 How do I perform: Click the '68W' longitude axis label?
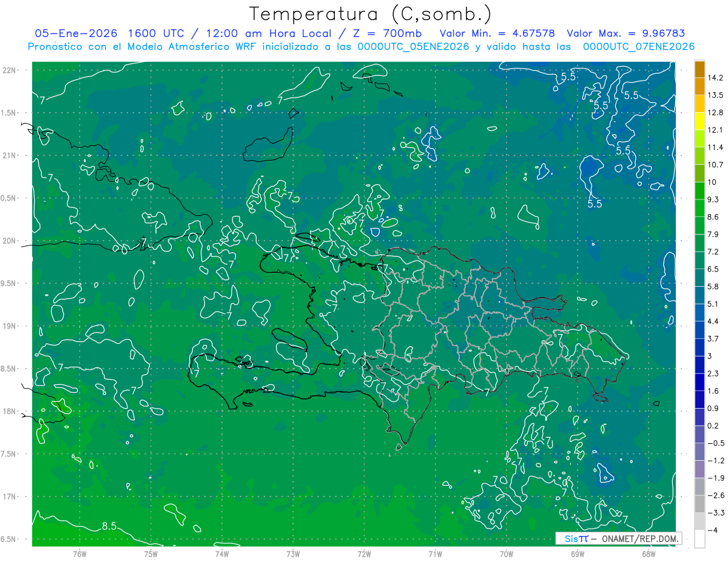pos(649,554)
